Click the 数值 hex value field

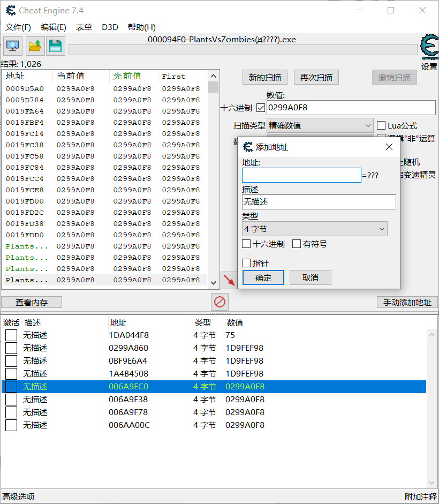[x=351, y=108]
